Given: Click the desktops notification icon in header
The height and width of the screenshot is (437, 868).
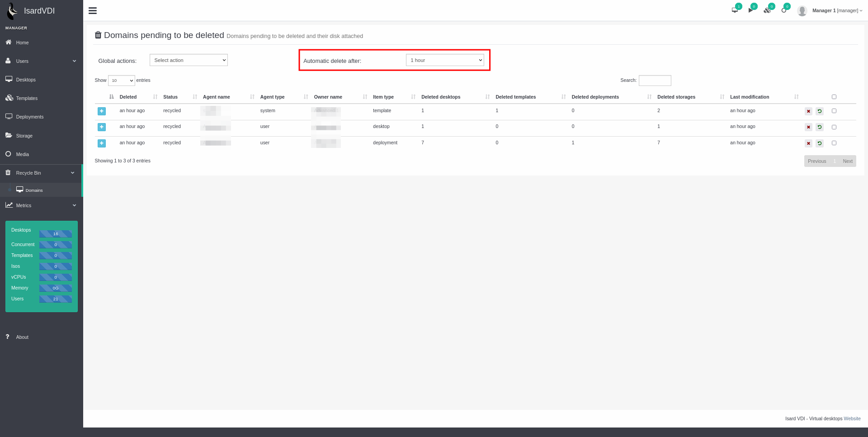Looking at the screenshot, I should [x=735, y=10].
